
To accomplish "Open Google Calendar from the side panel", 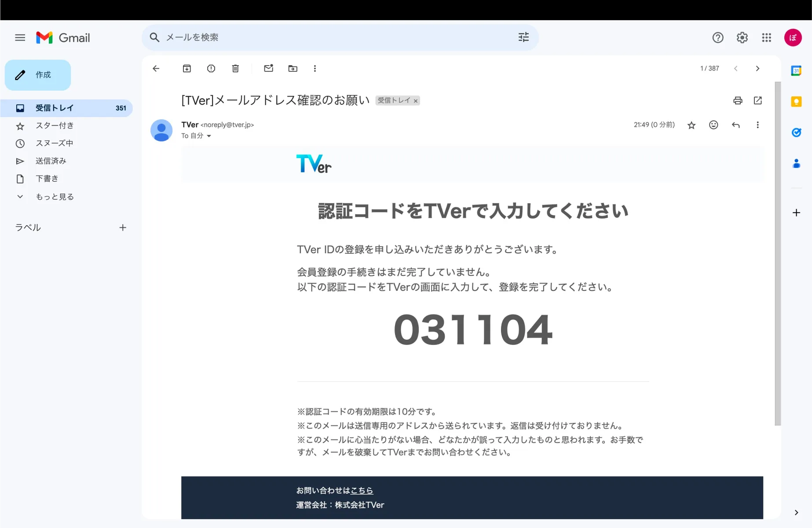I will click(796, 70).
